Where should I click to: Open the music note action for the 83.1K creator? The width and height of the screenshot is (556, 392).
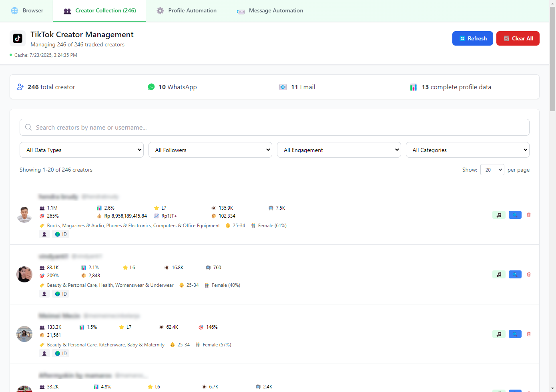point(499,274)
